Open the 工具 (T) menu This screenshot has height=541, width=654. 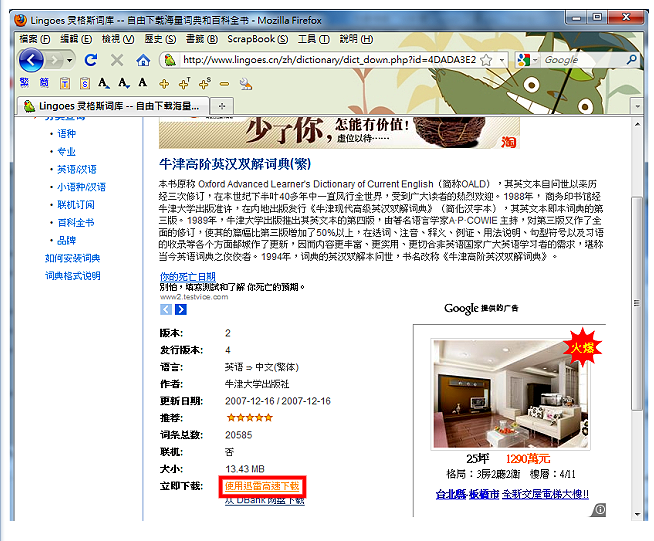pyautogui.click(x=314, y=39)
